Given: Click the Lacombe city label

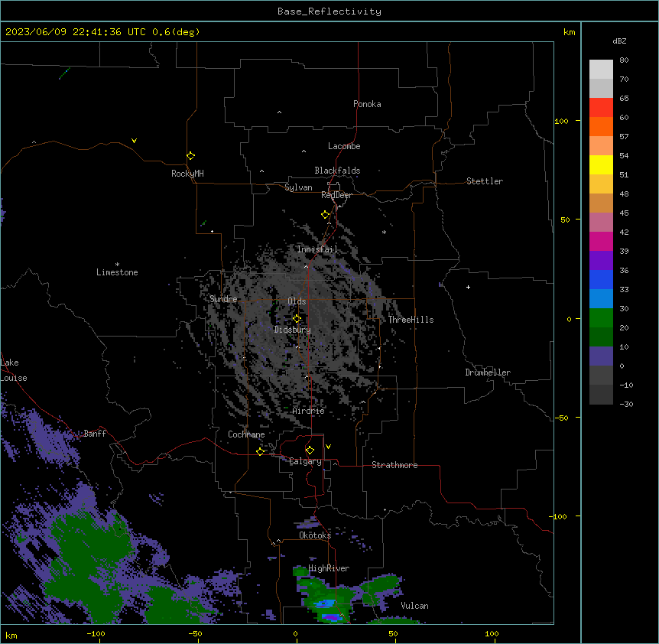Looking at the screenshot, I should tap(344, 146).
